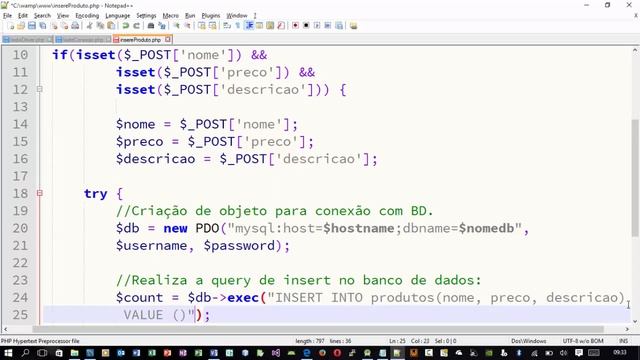Switch to the second document tab
Viewport: 640px width, 360px height.
click(83, 40)
